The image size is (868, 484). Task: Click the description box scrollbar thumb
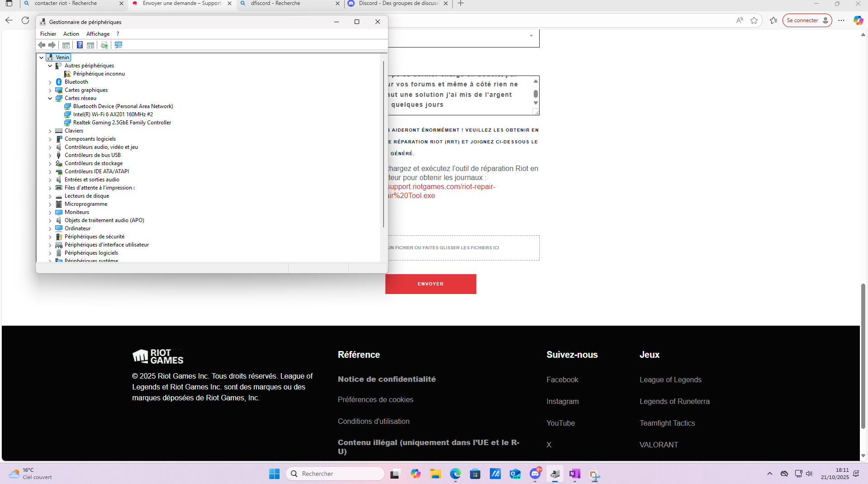coord(536,94)
